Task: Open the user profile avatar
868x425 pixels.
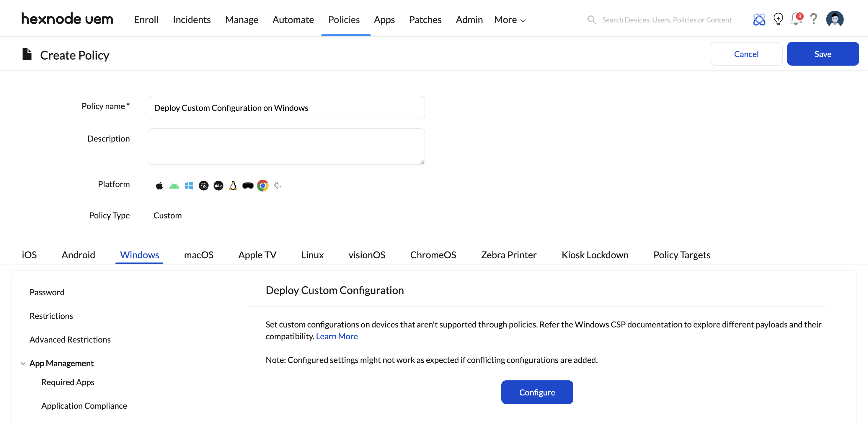Action: point(835,19)
